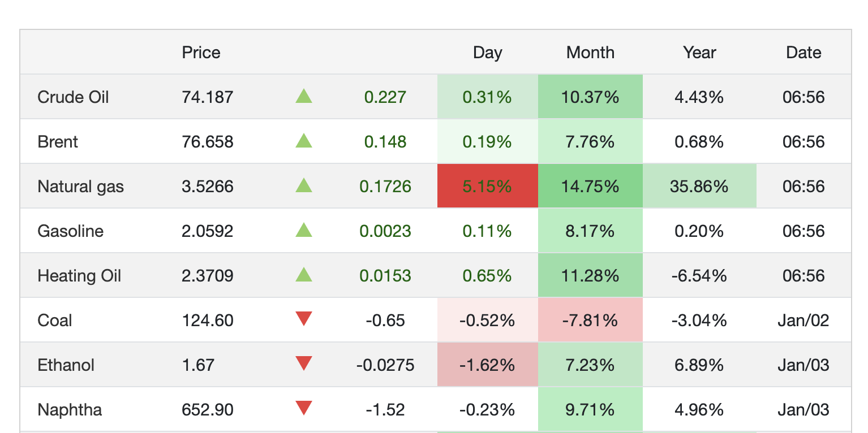Click the red 5.15% Day cell
The height and width of the screenshot is (433, 868).
click(487, 186)
